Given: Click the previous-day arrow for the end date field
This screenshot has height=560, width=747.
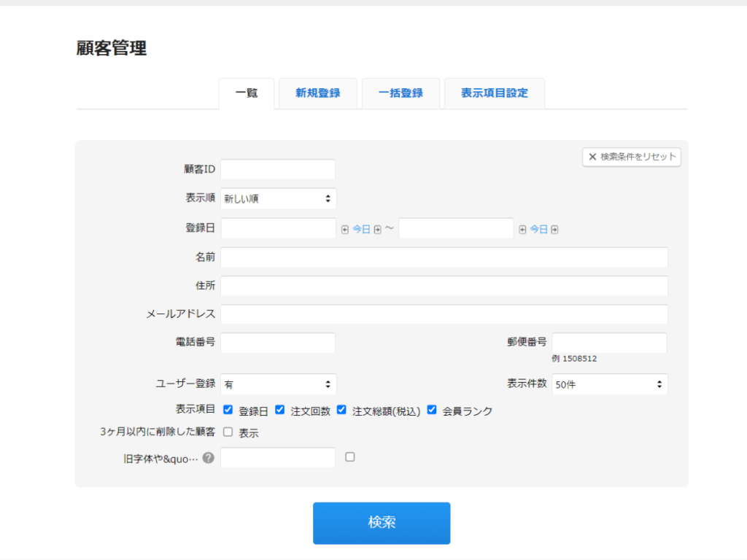Looking at the screenshot, I should click(x=523, y=229).
